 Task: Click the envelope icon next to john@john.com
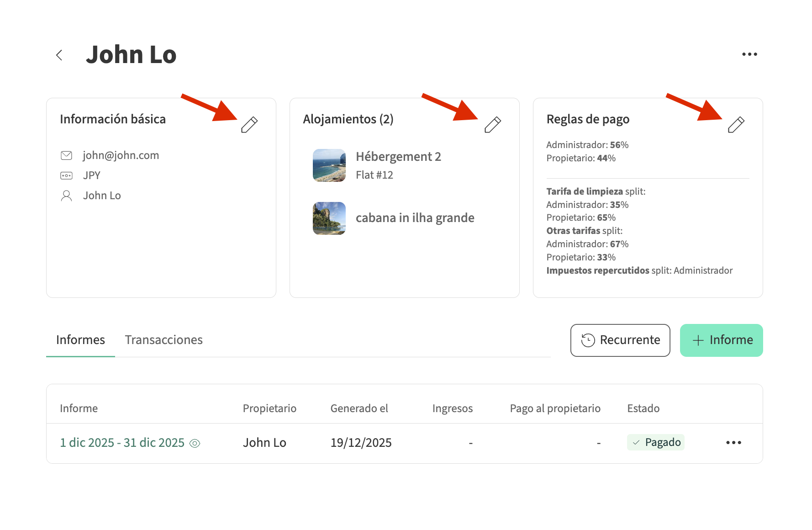tap(67, 155)
